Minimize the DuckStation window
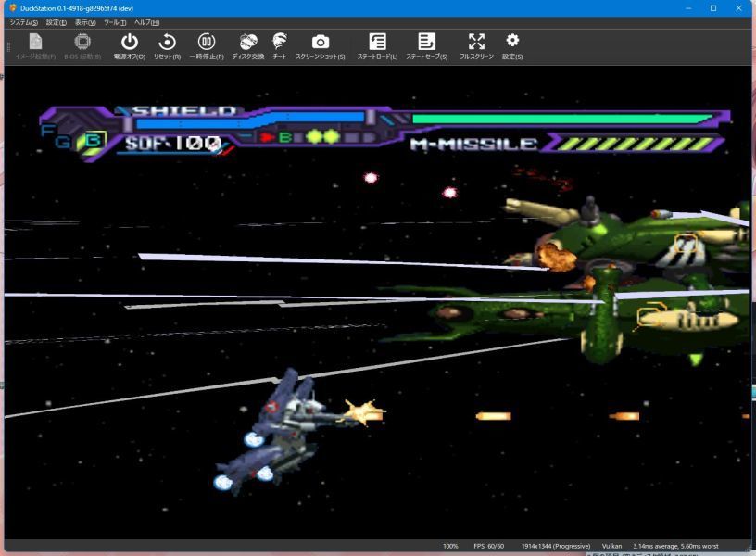Viewport: 756px width, 556px height. click(x=688, y=8)
